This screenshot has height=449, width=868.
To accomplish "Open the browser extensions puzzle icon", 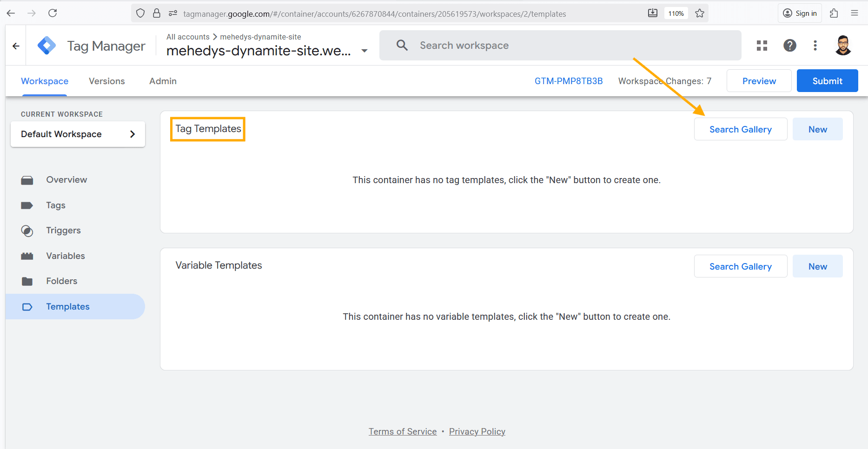I will [834, 13].
